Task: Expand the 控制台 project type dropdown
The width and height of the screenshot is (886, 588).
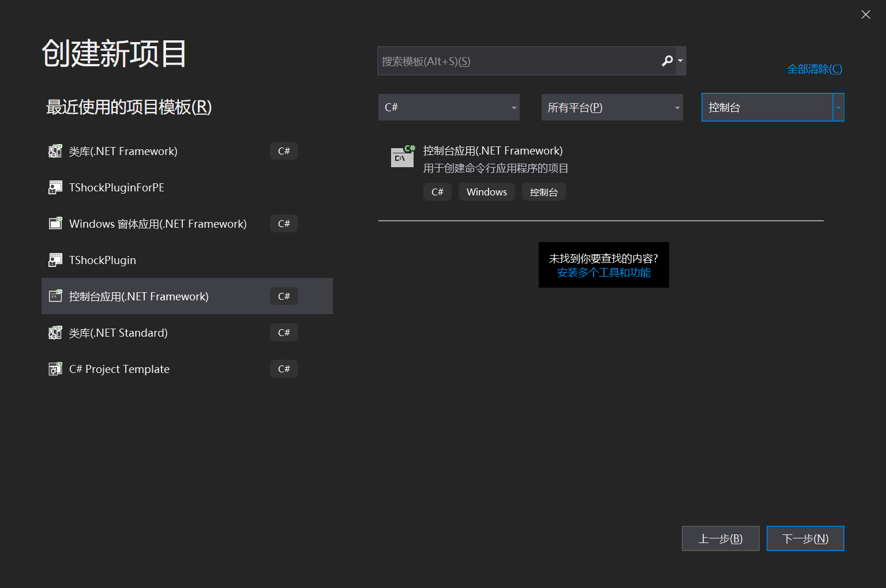Action: pyautogui.click(x=838, y=107)
